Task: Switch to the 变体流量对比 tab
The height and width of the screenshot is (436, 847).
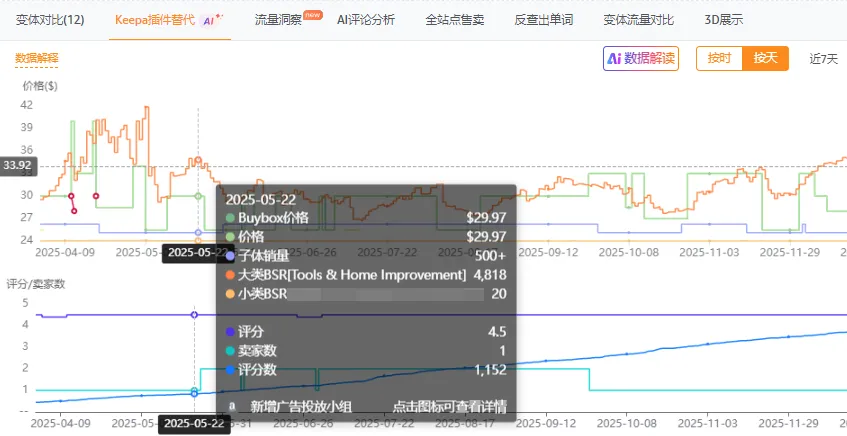Action: click(x=638, y=20)
